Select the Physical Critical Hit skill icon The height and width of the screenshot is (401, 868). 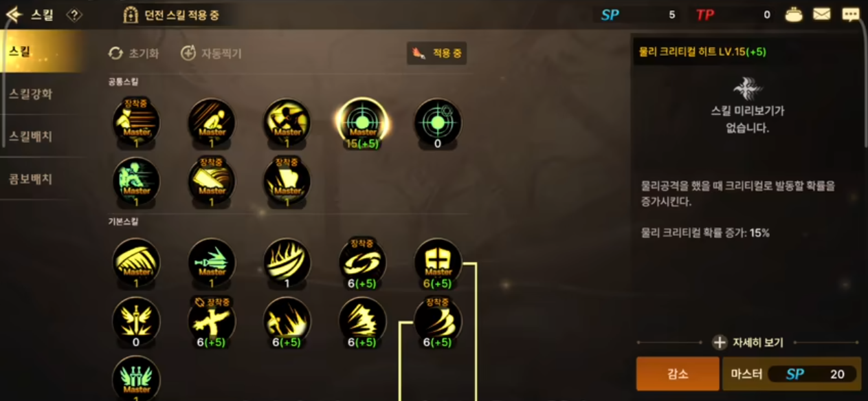tap(363, 122)
